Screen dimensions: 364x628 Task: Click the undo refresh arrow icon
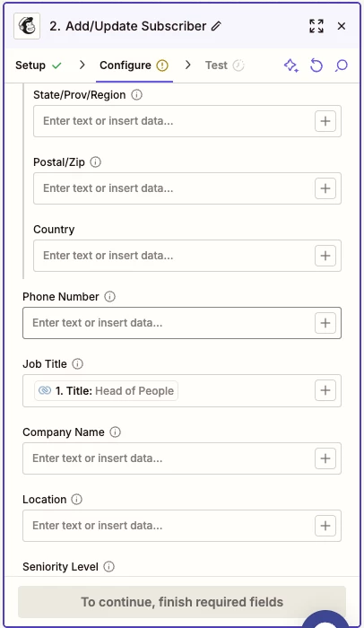[316, 65]
